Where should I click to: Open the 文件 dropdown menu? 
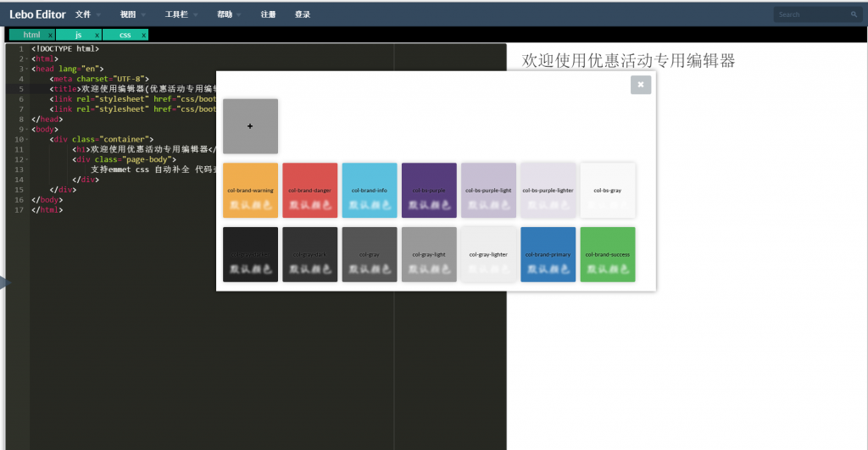coord(88,14)
